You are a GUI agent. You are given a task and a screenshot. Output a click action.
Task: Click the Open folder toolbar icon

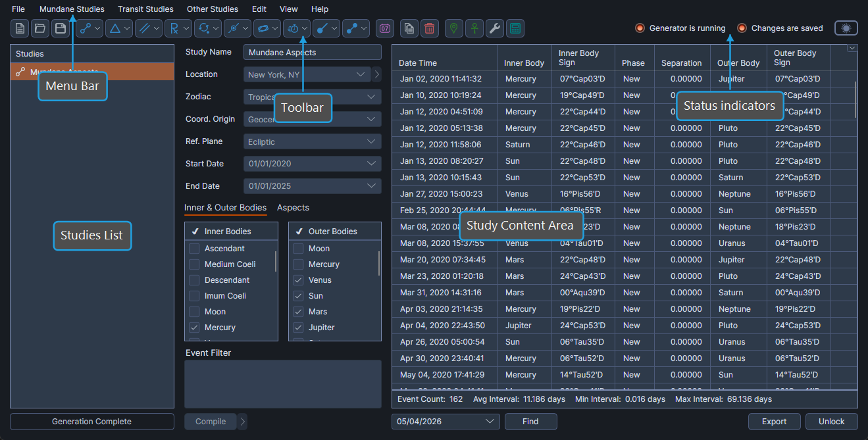point(40,28)
